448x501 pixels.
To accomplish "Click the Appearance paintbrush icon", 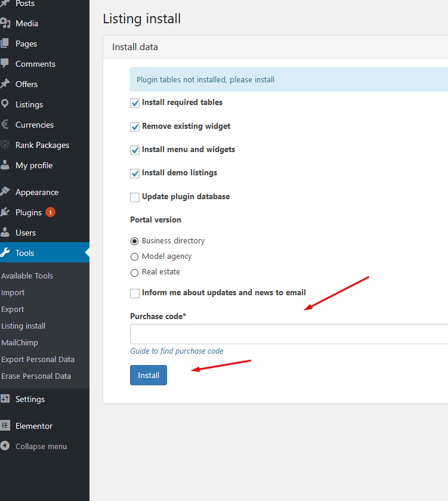I will (x=5, y=192).
